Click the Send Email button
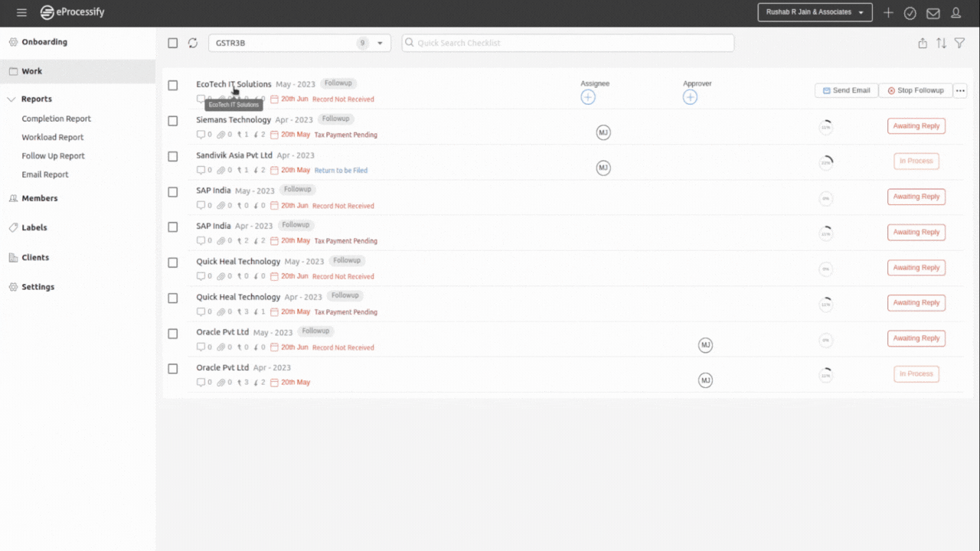This screenshot has width=980, height=551. point(846,90)
